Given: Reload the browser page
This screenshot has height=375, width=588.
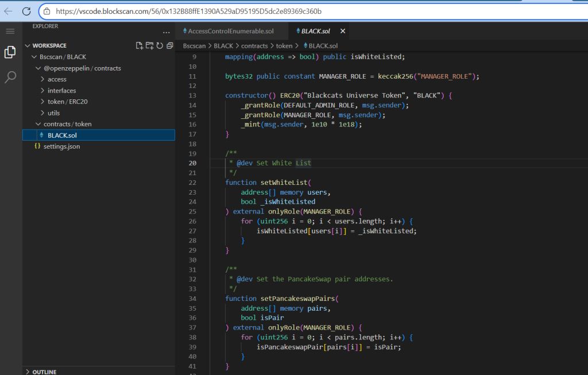Looking at the screenshot, I should 27,11.
